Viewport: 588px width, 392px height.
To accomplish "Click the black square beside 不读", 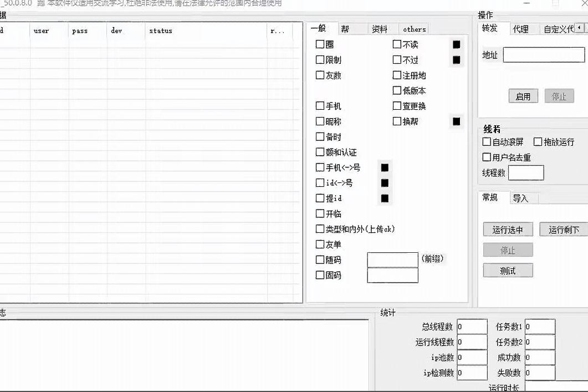I will pos(456,44).
